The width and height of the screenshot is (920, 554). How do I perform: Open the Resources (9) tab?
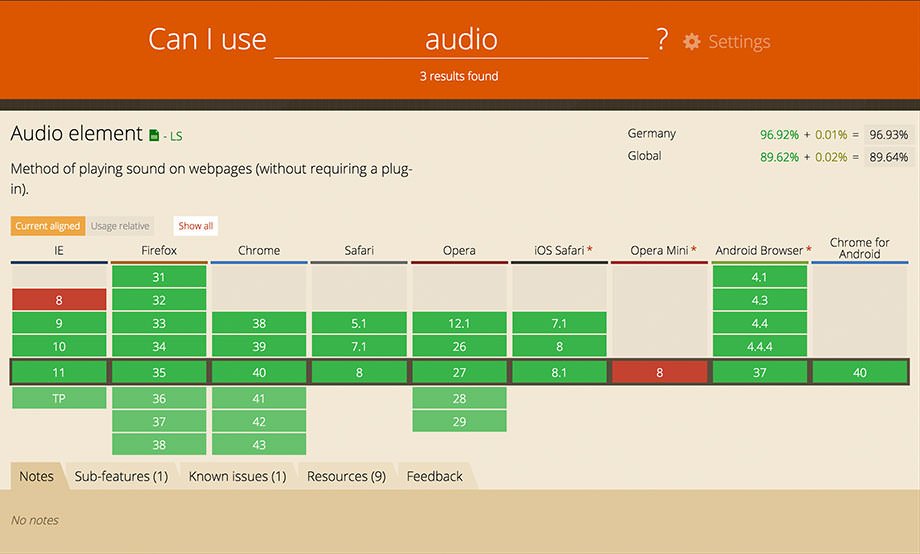346,476
